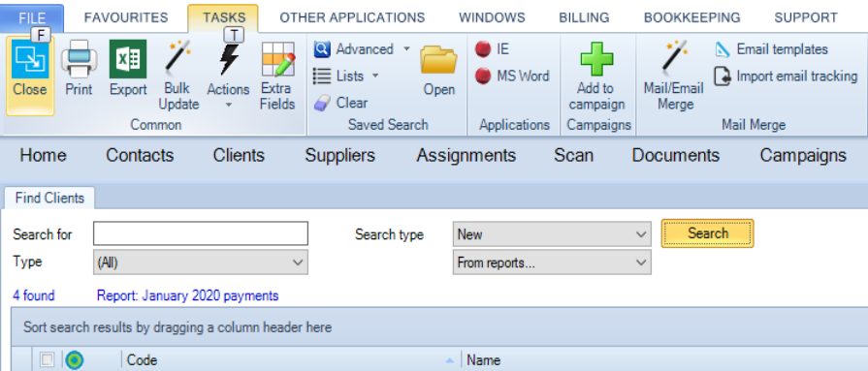Open the SUPPORT ribbon tab
868x371 pixels.
point(806,17)
